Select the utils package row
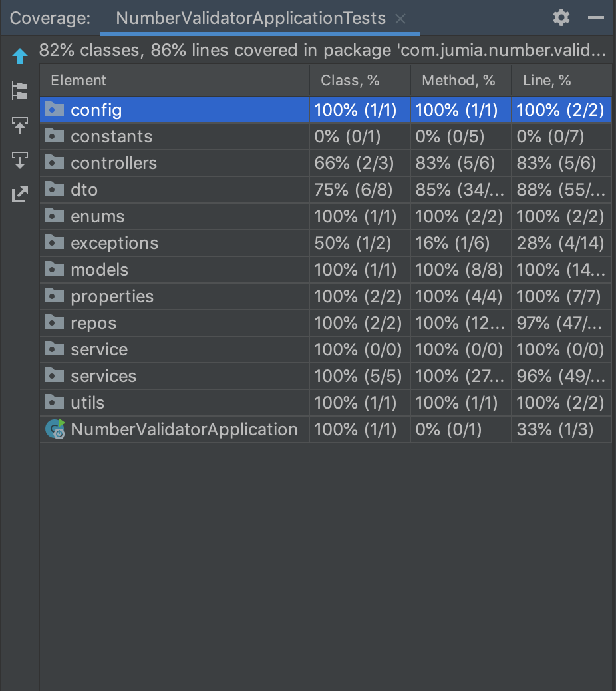616x691 pixels. click(x=325, y=403)
